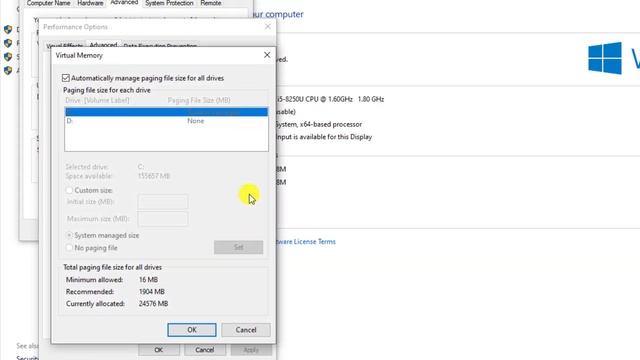Click the Recommended 1904 MB value
Screen dimensions: 640x360
tap(152, 292)
